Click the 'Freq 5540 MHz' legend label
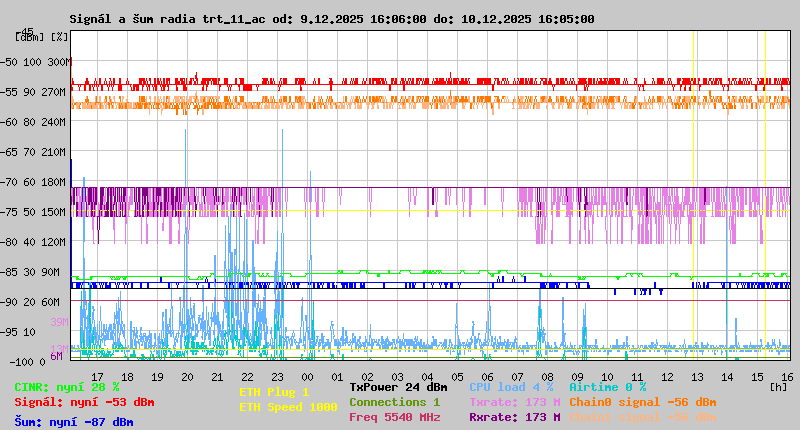 pos(394,417)
